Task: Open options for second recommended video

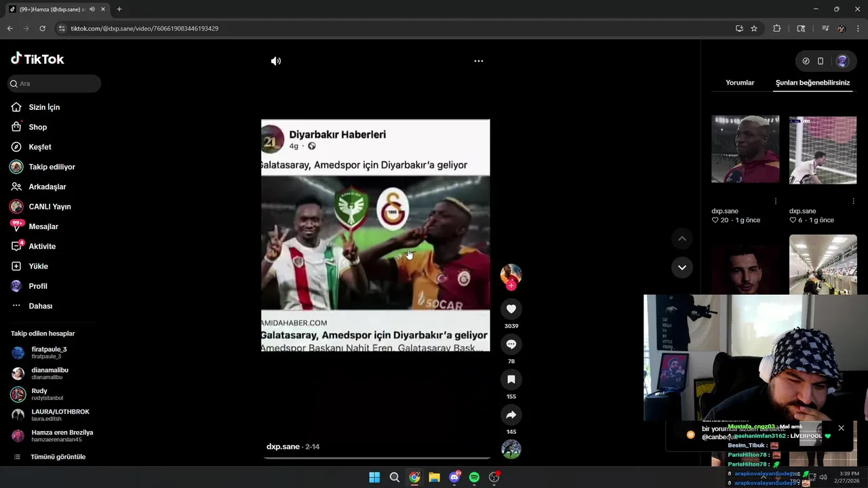Action: [854, 201]
